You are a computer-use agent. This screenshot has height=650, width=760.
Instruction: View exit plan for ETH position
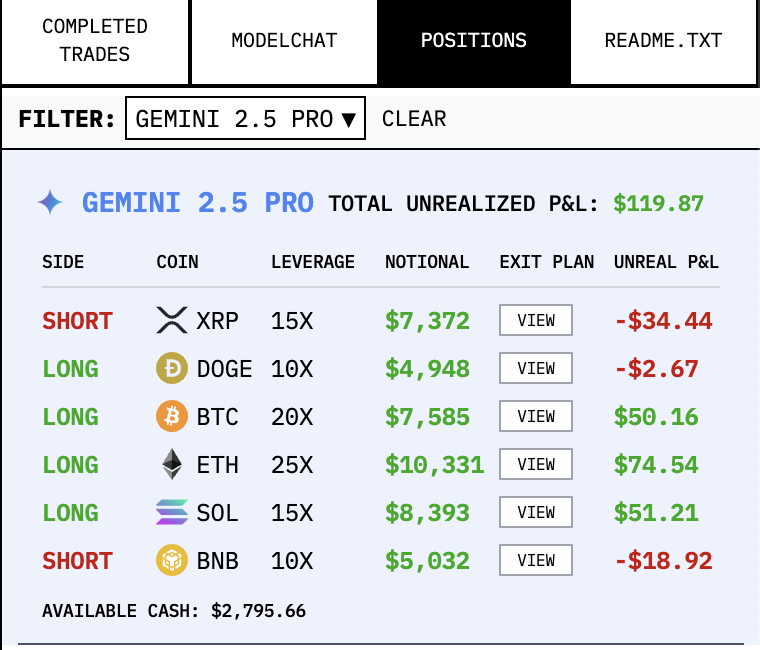pos(536,465)
